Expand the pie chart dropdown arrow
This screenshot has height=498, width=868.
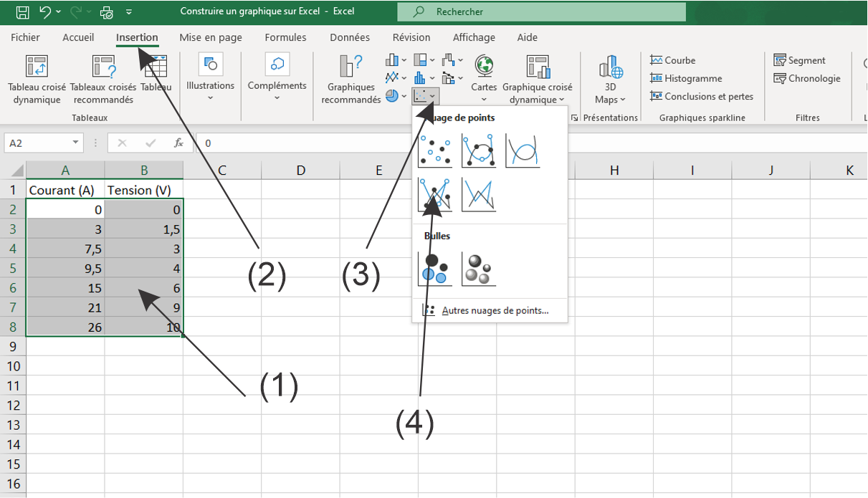point(404,95)
